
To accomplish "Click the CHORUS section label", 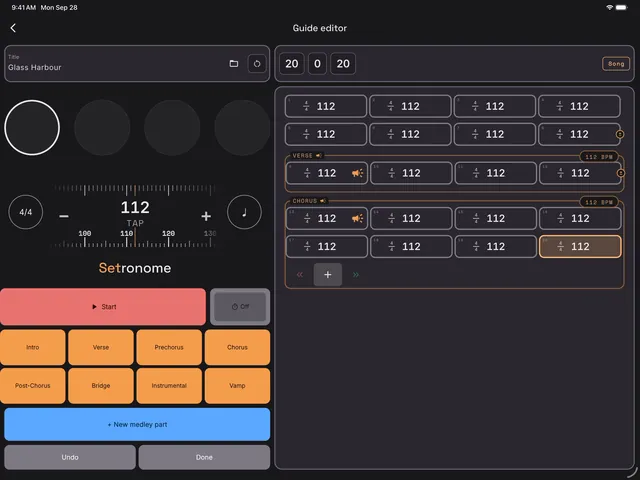I will [304, 201].
